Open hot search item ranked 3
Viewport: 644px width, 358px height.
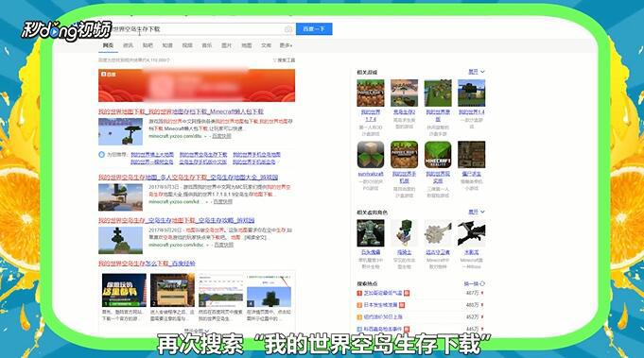[383, 317]
